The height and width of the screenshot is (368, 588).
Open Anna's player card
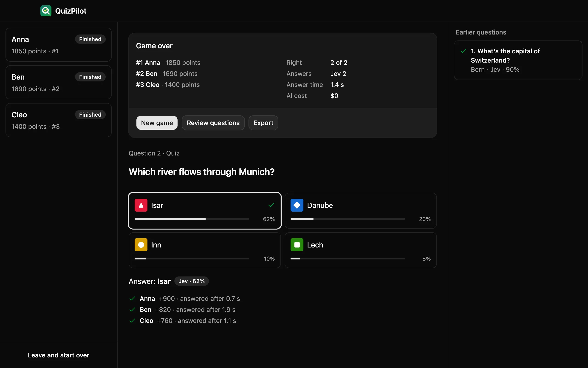59,45
